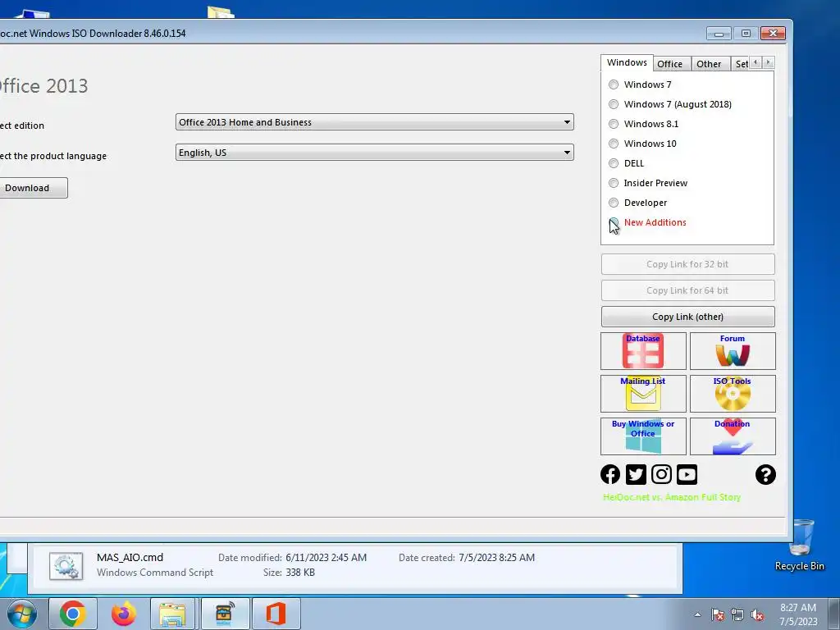Switch to the ISO Downloader taskbar icon
Screen dimensions: 840x630
(225, 614)
